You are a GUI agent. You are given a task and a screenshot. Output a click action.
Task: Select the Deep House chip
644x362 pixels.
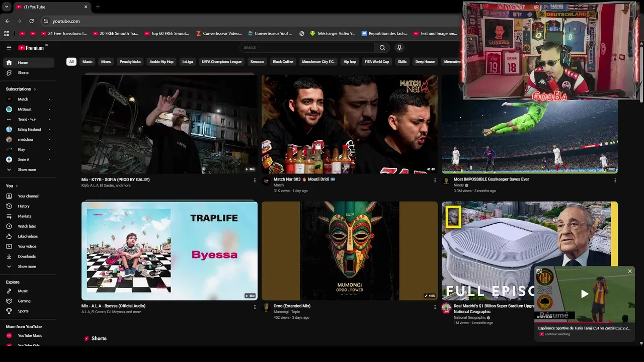425,62
